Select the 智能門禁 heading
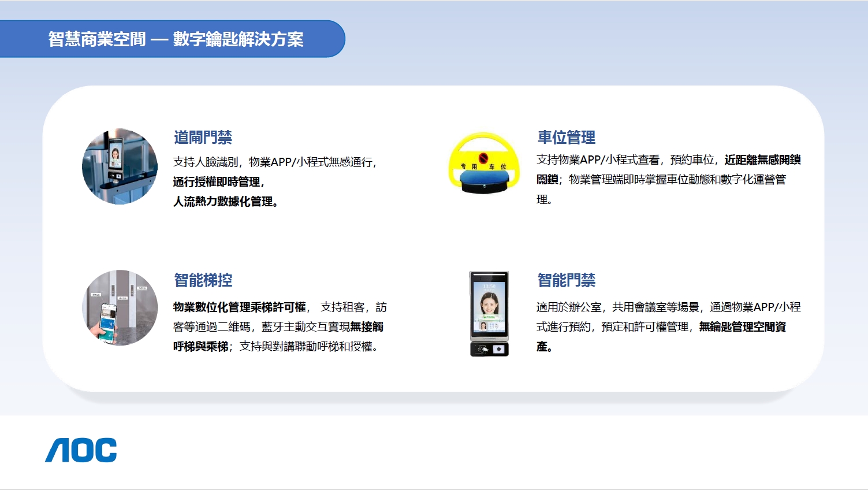868x490 pixels. click(566, 280)
